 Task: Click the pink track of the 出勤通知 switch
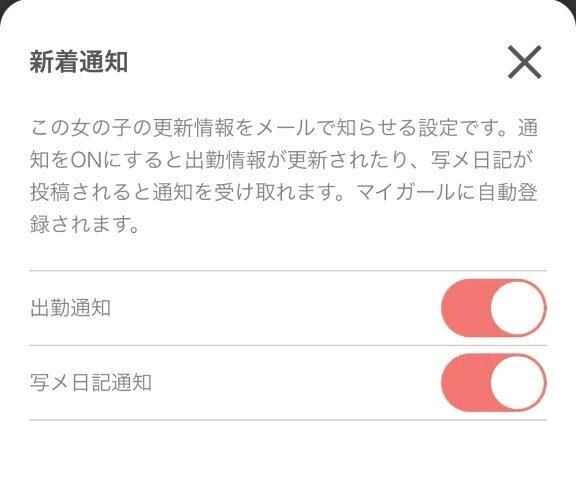(x=465, y=308)
